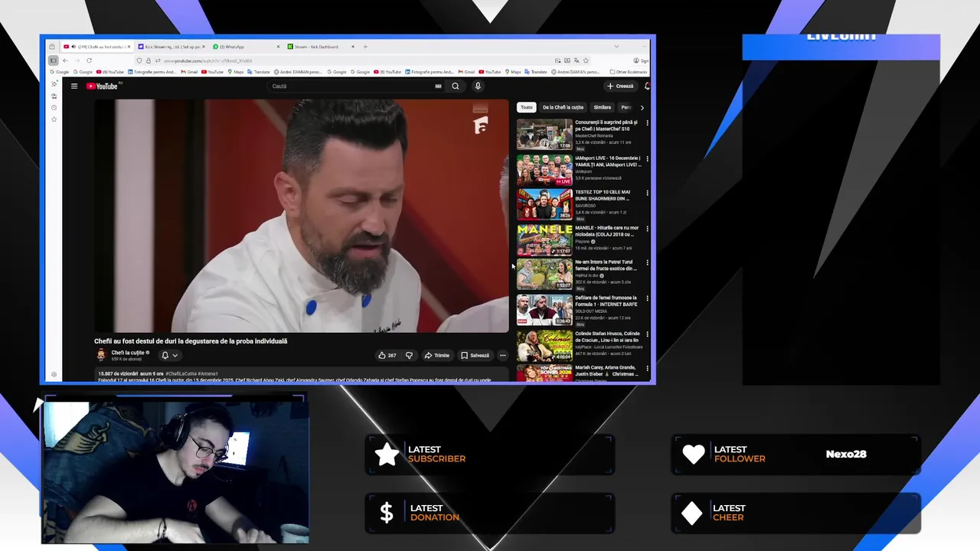Image resolution: width=980 pixels, height=551 pixels.
Task: Open a new browser tab with plus
Action: (365, 47)
